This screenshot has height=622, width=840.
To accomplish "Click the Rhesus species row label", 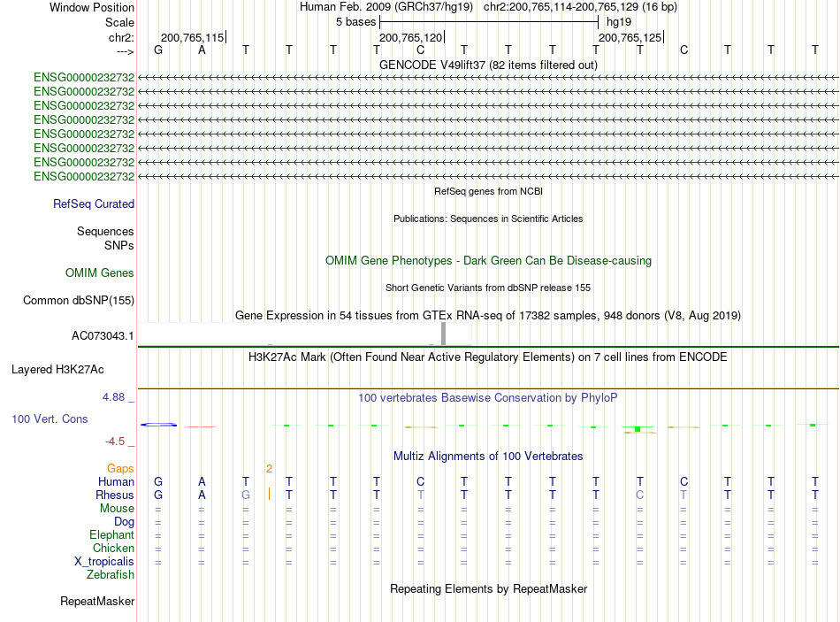I will click(x=115, y=495).
